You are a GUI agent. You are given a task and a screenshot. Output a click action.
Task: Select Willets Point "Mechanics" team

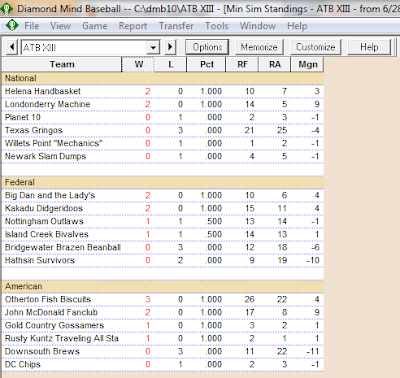tap(54, 143)
